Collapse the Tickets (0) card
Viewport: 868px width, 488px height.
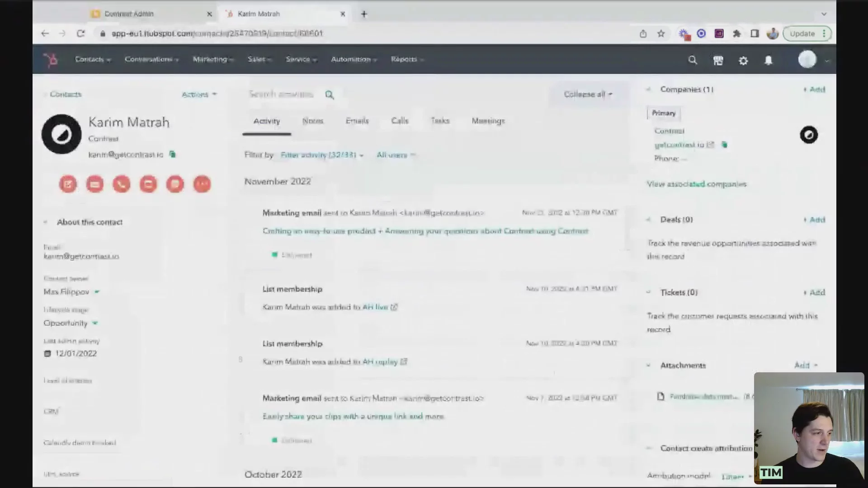[648, 292]
